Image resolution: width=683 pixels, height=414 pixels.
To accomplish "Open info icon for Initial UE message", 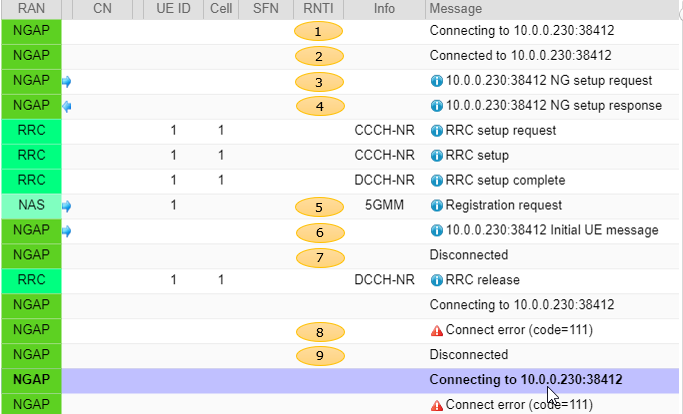I will pos(436,230).
